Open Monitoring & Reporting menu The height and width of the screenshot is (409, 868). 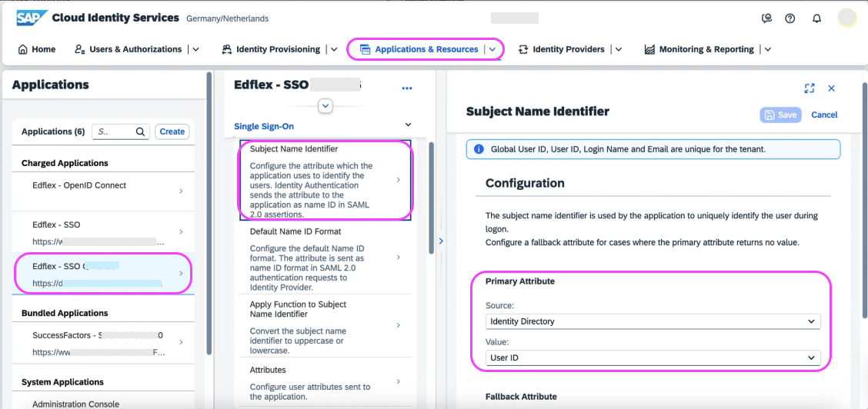coord(699,49)
